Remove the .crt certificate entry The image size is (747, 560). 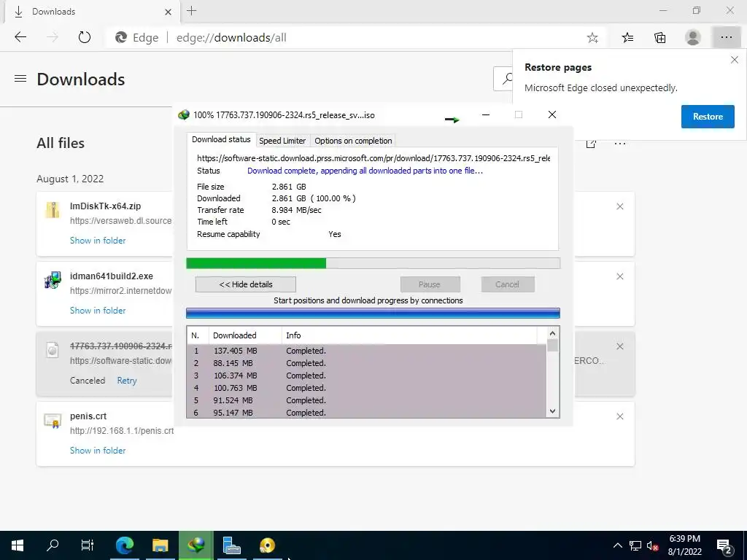pyautogui.click(x=620, y=416)
